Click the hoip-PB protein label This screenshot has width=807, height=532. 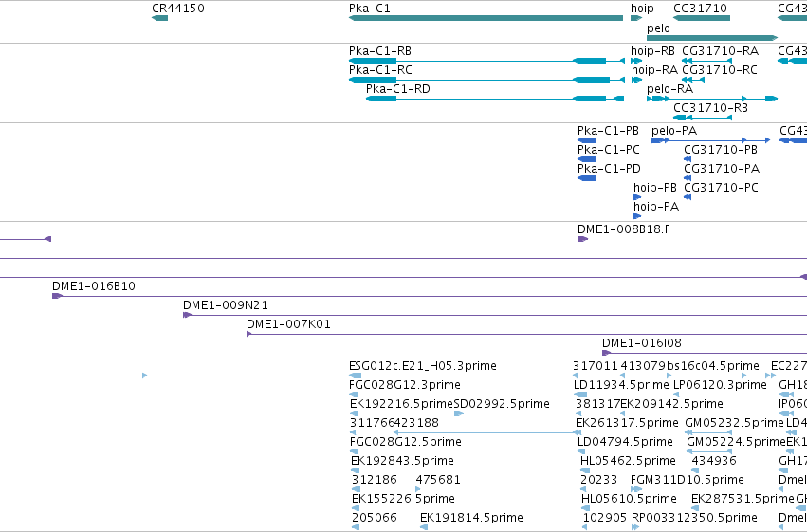pyautogui.click(x=654, y=188)
